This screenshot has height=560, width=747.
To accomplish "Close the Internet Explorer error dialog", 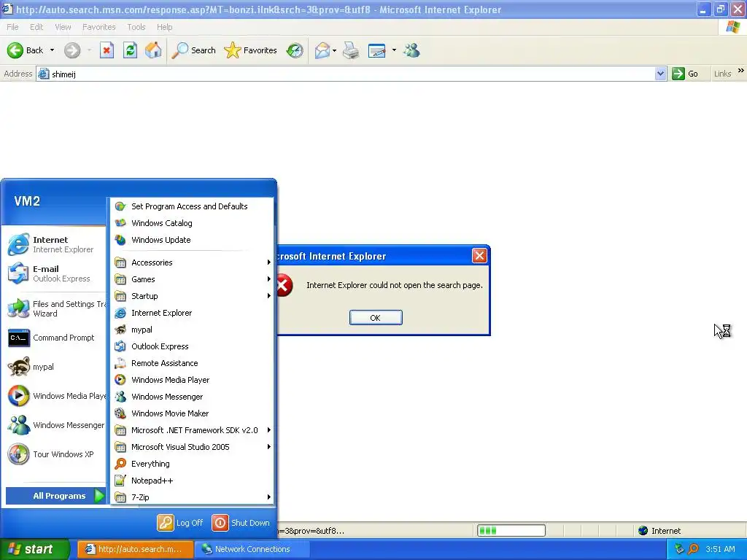I will 479,256.
